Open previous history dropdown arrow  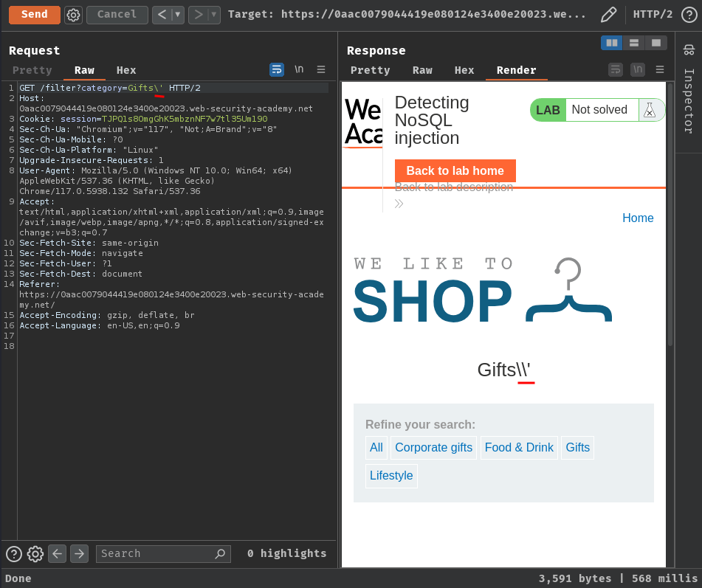[178, 15]
